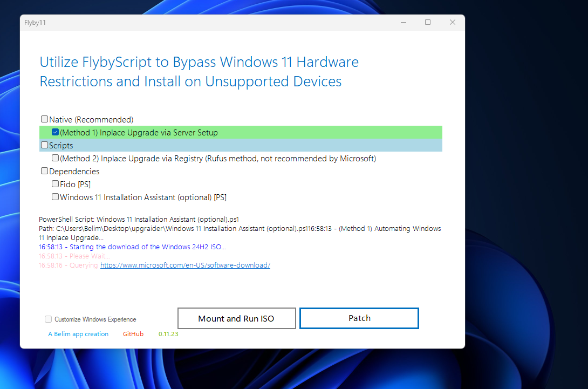Enable Method 2 Registry upgrade option

tap(55, 158)
